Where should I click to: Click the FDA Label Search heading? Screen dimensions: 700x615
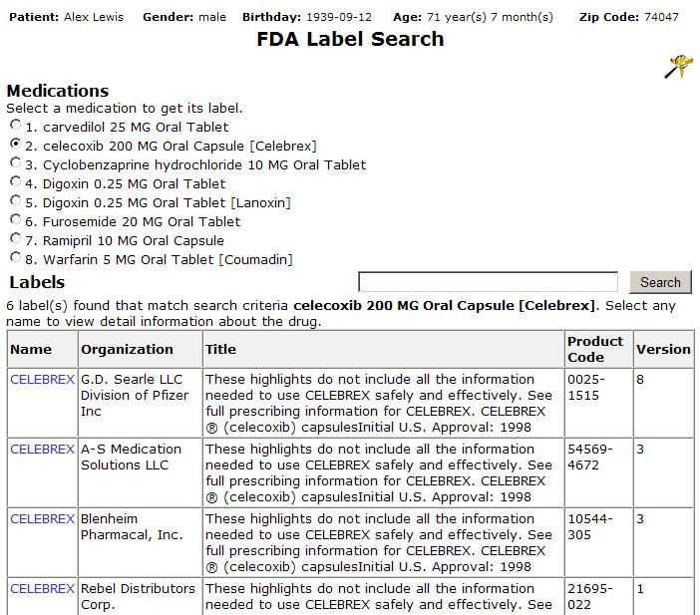tap(350, 39)
